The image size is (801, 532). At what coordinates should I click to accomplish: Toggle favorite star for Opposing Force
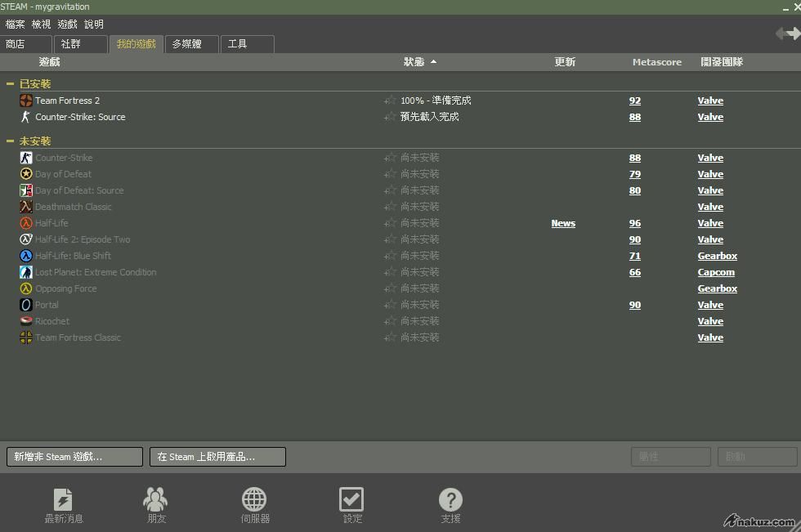click(391, 288)
